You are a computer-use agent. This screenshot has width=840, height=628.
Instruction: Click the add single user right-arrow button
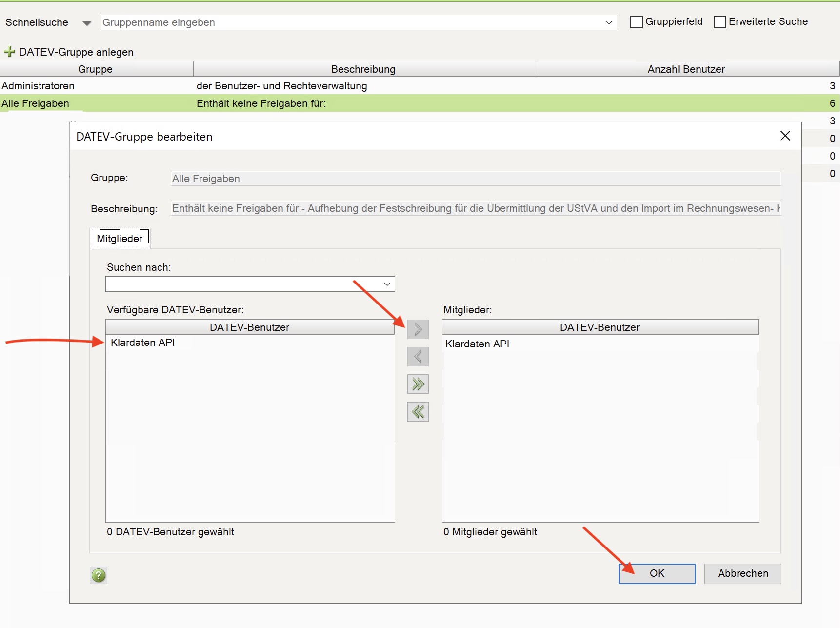pos(418,329)
